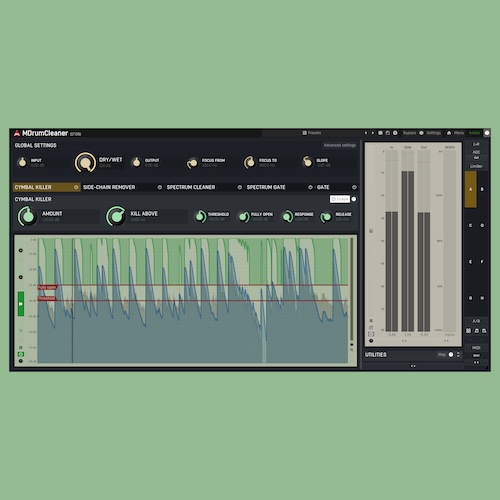This screenshot has height=500, width=500.
Task: Switch to the Spectrum Gate tab
Action: coord(266,187)
